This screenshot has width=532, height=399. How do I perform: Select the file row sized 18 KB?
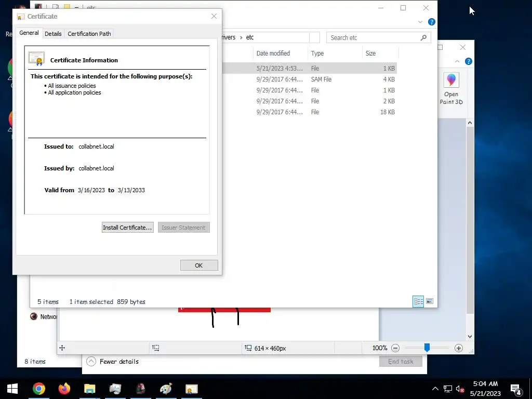click(309, 112)
